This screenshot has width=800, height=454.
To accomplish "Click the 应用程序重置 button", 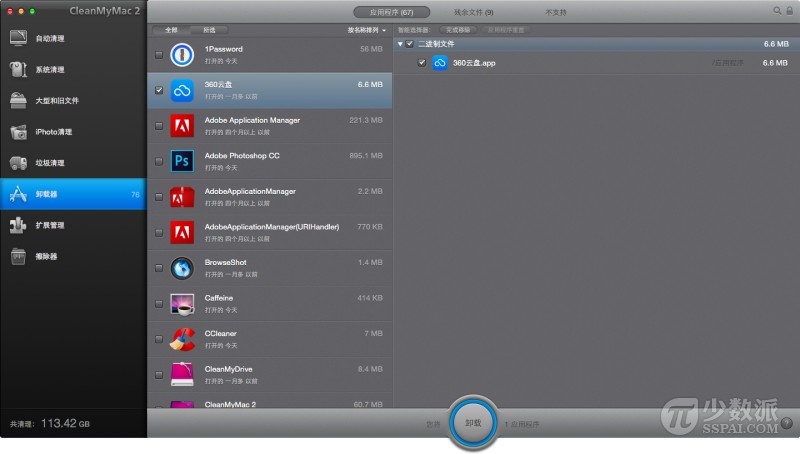I will click(506, 30).
